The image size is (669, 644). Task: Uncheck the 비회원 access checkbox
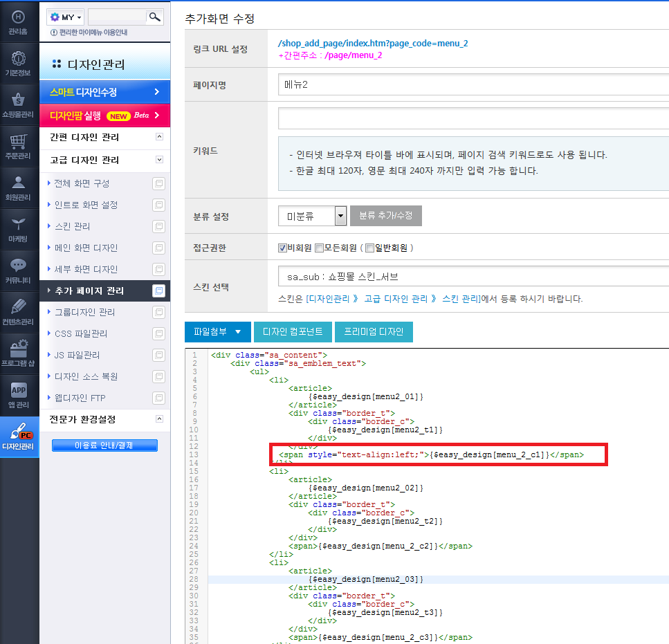pos(282,248)
